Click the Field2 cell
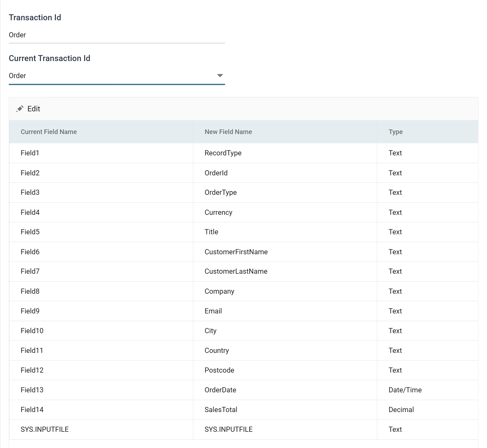This screenshot has width=487, height=448. pos(101,173)
